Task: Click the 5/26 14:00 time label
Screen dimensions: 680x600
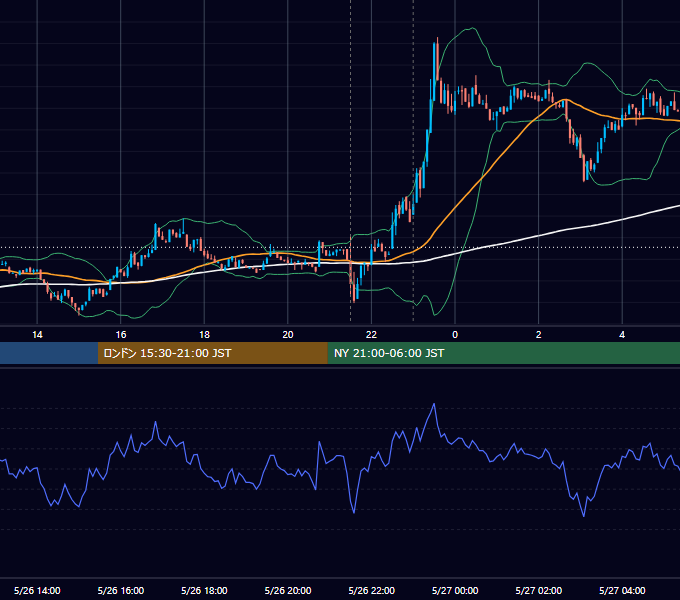Action: click(x=37, y=590)
